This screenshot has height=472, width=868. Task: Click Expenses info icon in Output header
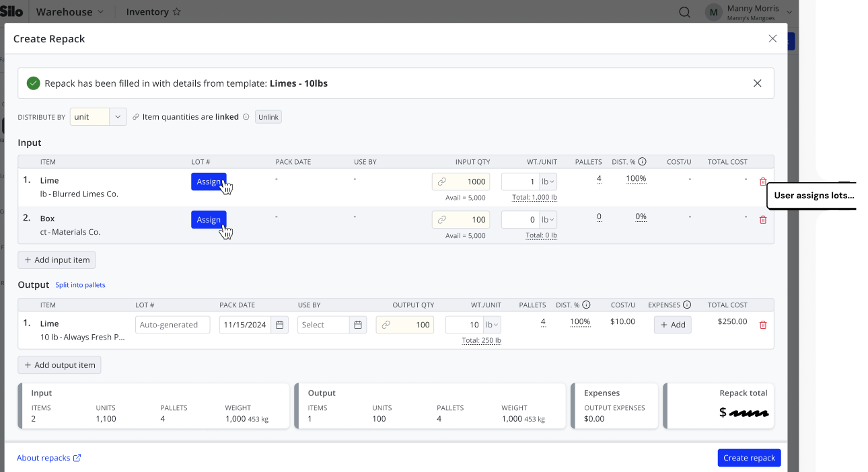[x=687, y=305]
